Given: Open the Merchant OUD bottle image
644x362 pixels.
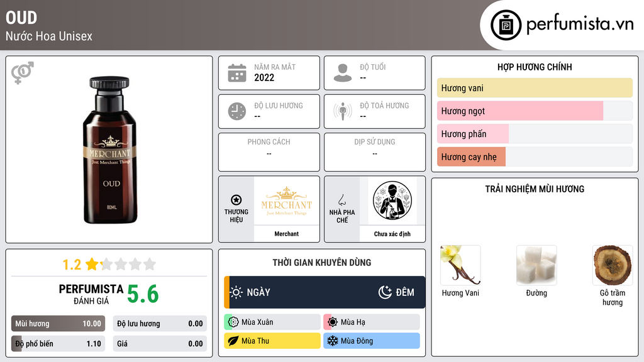Looking at the screenshot, I should 109,150.
